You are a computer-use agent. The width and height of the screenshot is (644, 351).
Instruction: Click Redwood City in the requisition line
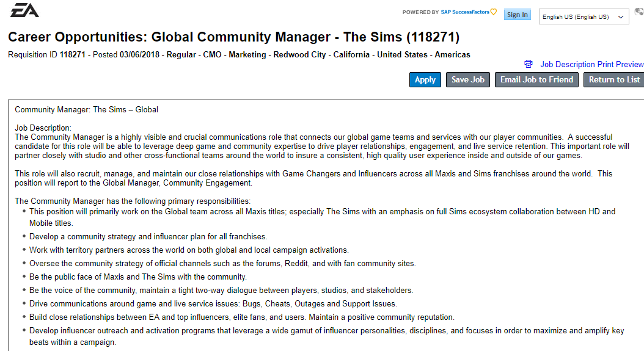(x=299, y=54)
